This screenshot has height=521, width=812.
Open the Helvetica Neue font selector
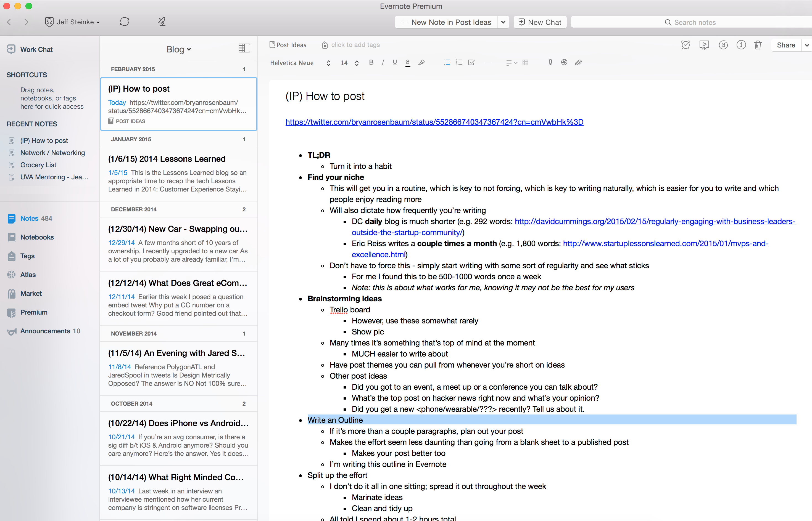300,63
